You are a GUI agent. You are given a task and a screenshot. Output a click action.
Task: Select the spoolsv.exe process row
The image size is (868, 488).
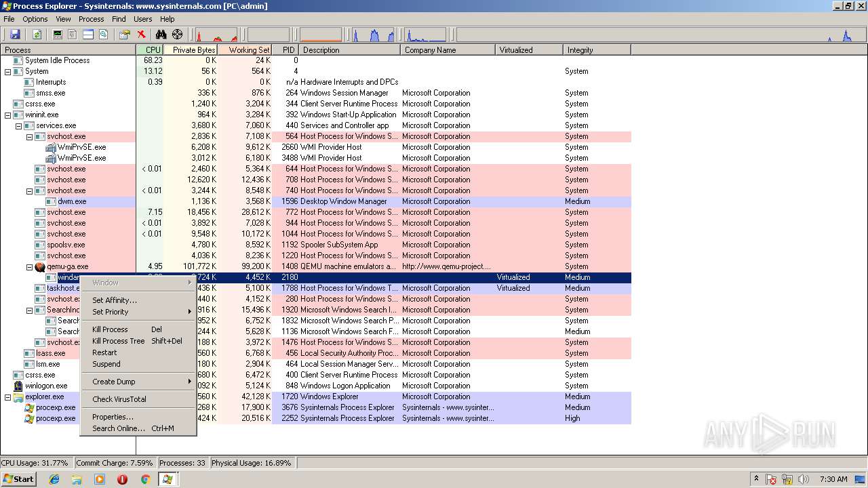coord(316,245)
